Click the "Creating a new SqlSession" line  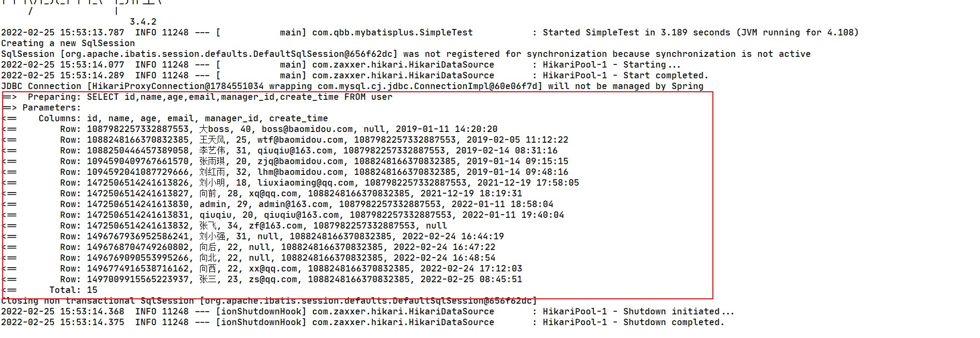point(68,43)
